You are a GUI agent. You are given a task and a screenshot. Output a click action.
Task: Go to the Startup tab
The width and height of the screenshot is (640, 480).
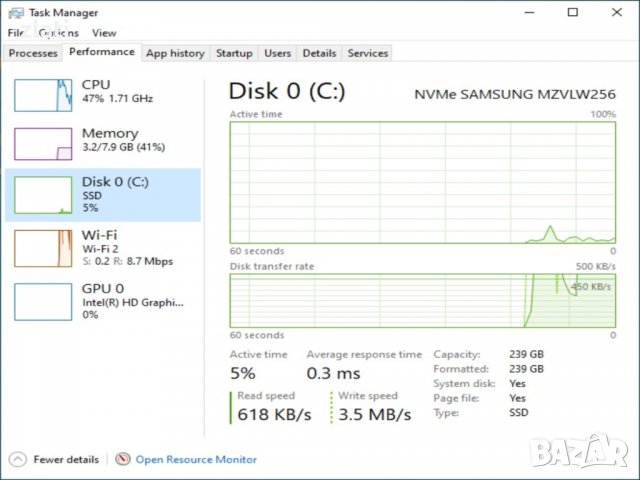234,53
